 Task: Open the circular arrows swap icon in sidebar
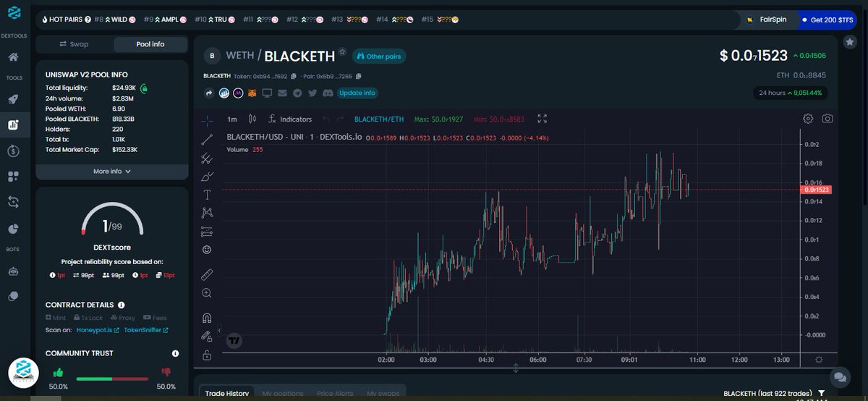(x=13, y=203)
